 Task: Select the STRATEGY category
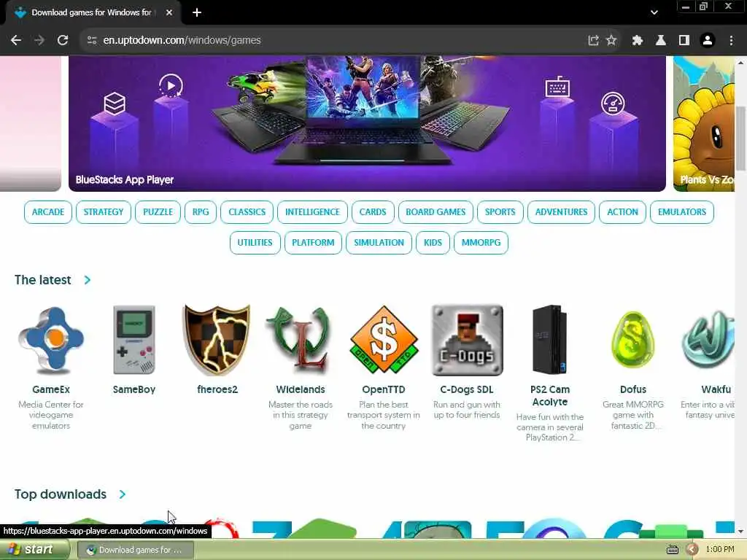[104, 212]
